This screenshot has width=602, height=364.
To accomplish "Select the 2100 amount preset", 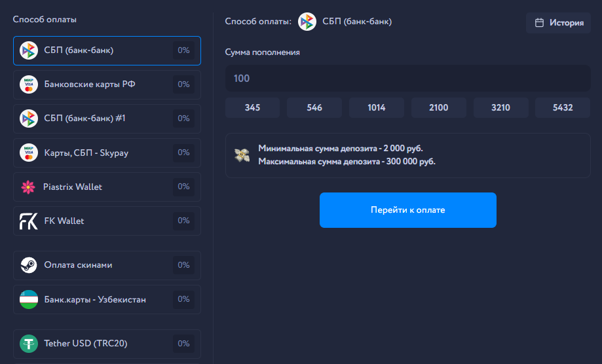I will point(438,107).
